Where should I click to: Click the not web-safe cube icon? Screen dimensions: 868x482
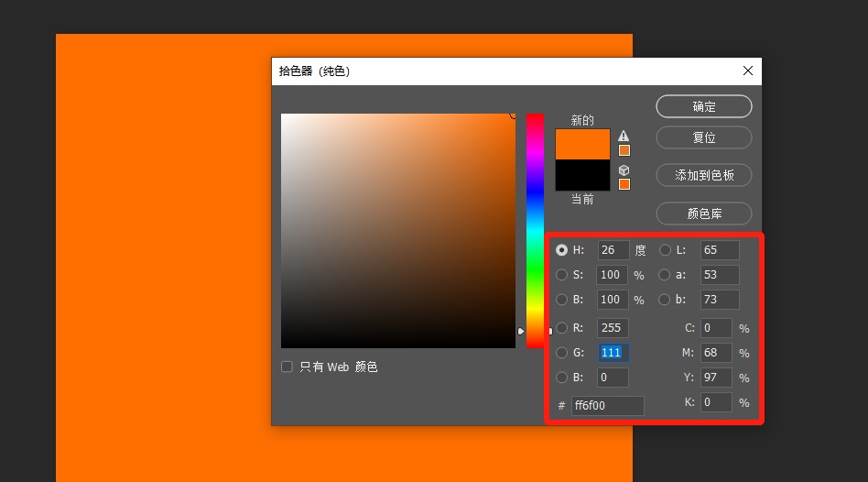[624, 170]
